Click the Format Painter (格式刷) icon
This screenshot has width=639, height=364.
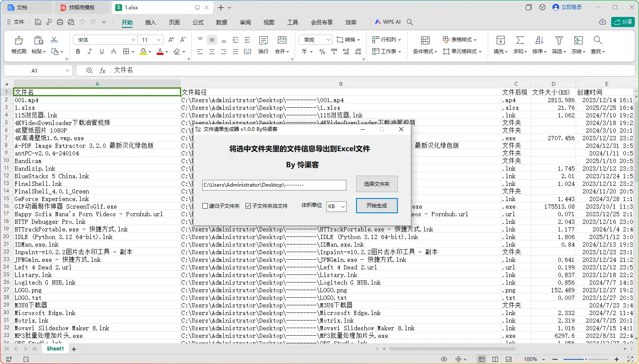[x=19, y=41]
